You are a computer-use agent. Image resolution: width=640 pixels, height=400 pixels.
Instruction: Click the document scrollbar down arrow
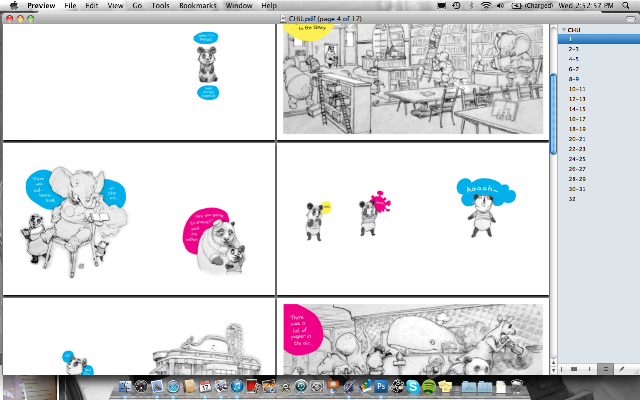tap(553, 370)
